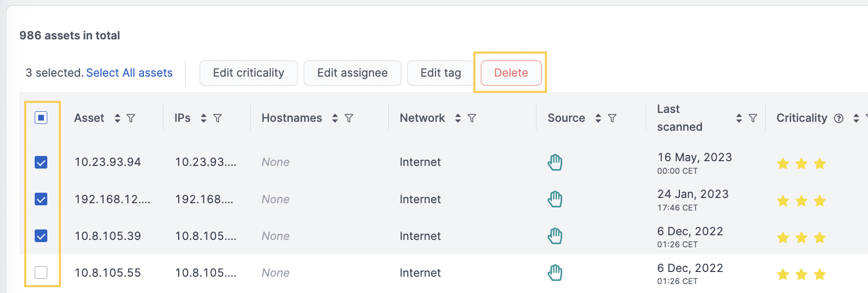
Task: Open the Edit criticality button
Action: 249,72
